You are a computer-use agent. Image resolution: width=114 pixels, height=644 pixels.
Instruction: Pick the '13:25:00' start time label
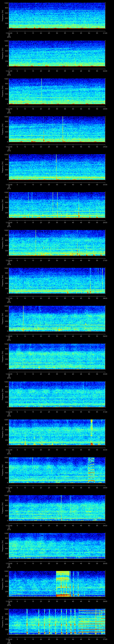9,223
